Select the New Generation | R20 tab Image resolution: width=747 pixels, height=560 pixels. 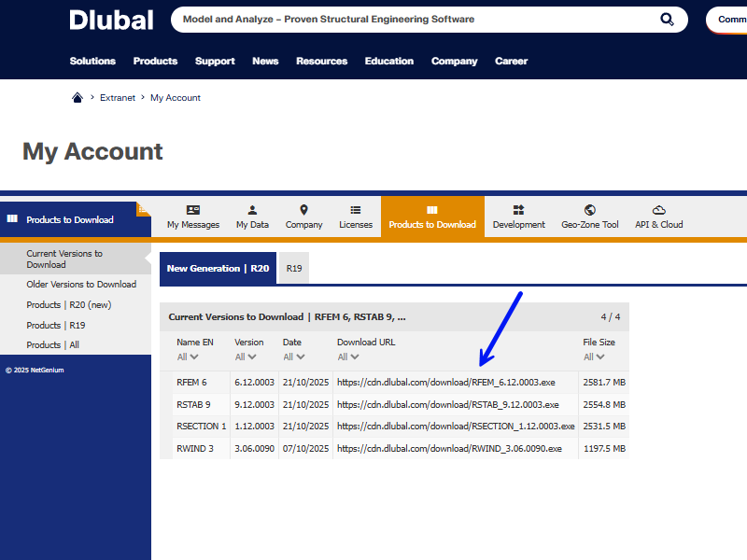218,268
